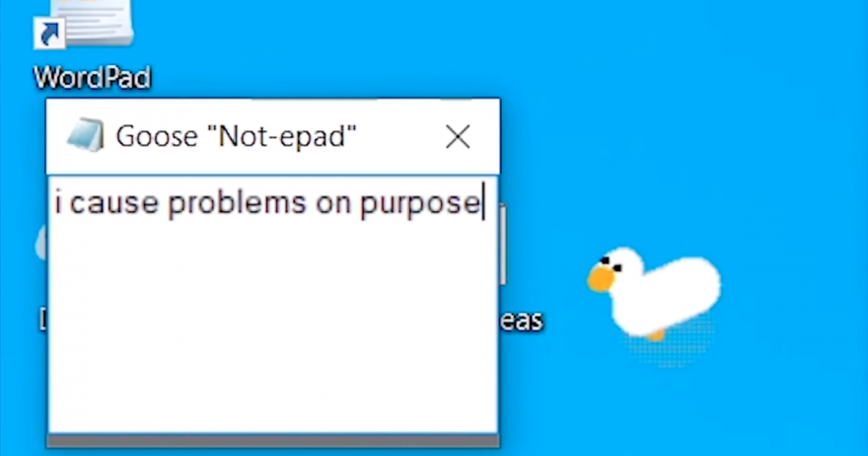Select the WordPad label under the icon
868x456 pixels.
[x=92, y=78]
